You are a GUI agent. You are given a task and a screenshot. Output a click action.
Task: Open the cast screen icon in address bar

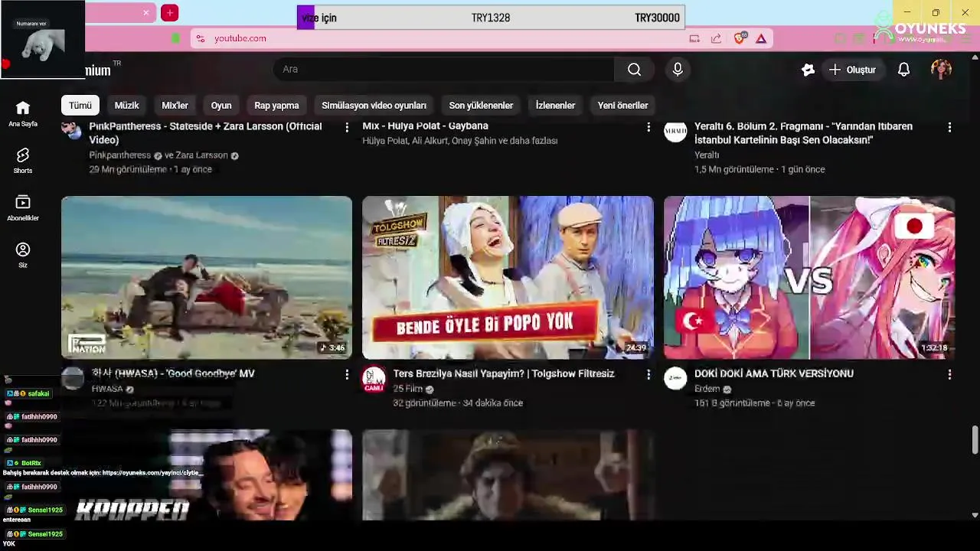click(x=694, y=38)
